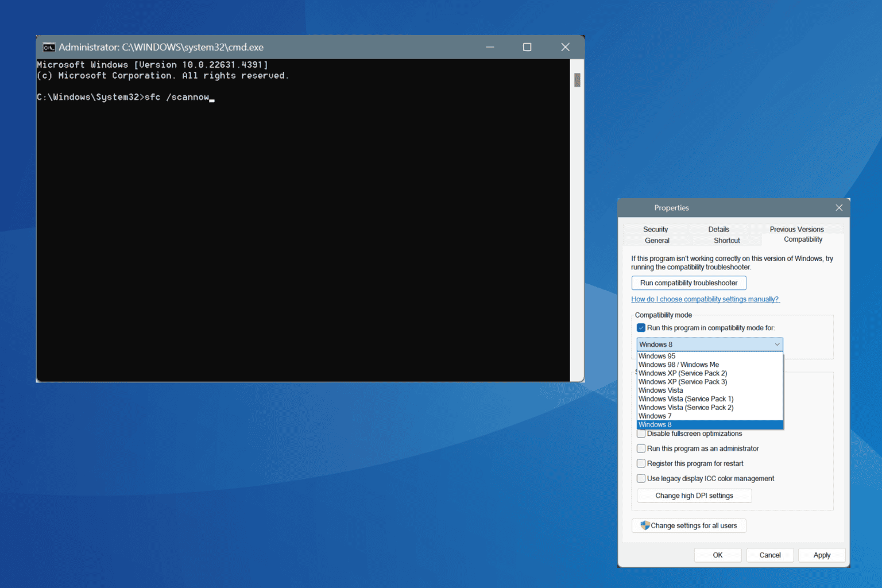This screenshot has height=588, width=882.
Task: Select highlighted Windows 8 list entry
Action: pyautogui.click(x=710, y=425)
